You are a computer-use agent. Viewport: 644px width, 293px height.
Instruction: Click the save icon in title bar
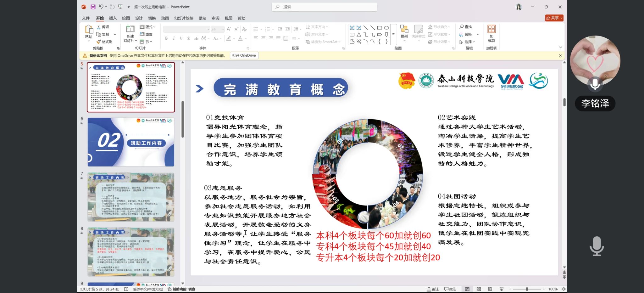93,7
